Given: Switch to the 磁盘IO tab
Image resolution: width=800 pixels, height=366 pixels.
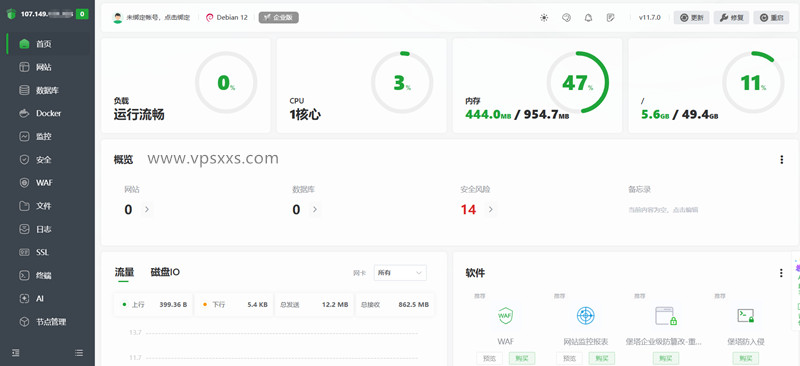Looking at the screenshot, I should [165, 272].
